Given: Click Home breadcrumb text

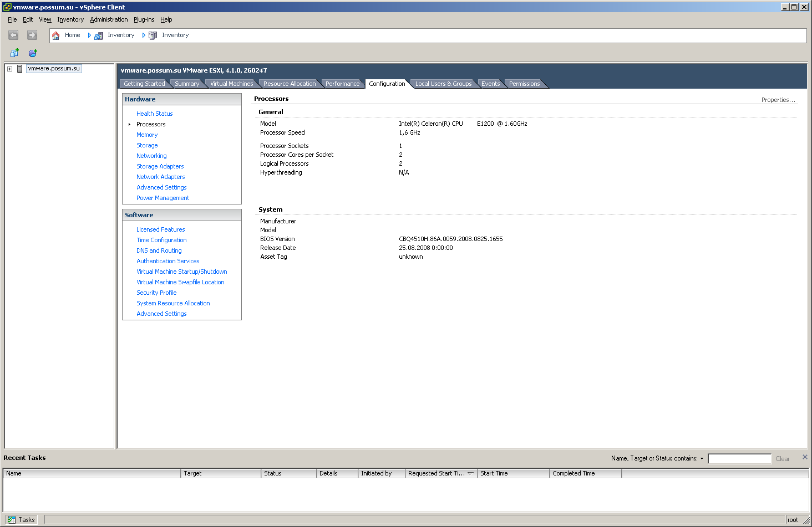Looking at the screenshot, I should 72,35.
